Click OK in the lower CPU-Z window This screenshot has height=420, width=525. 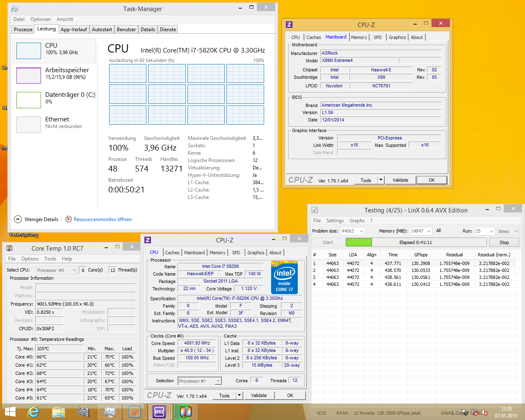tap(290, 395)
